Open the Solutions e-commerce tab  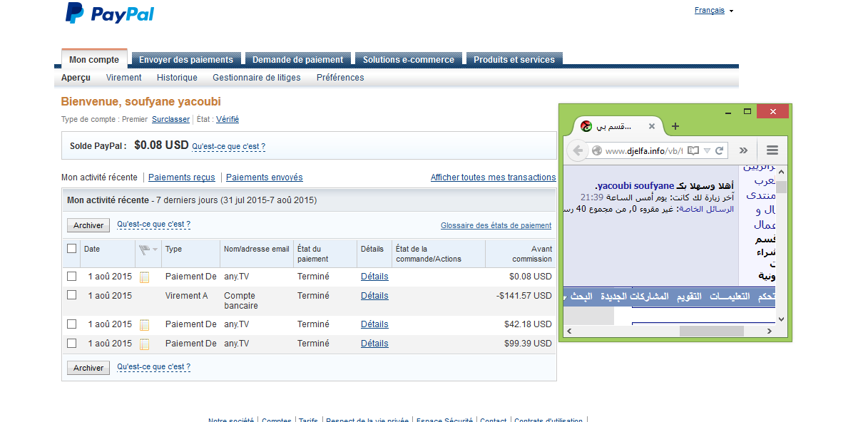click(408, 60)
